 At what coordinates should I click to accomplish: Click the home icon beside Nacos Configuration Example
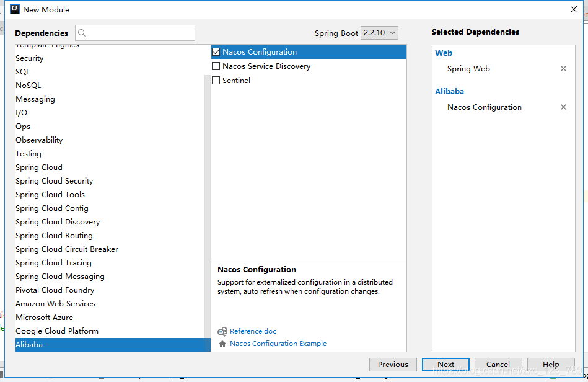point(222,344)
